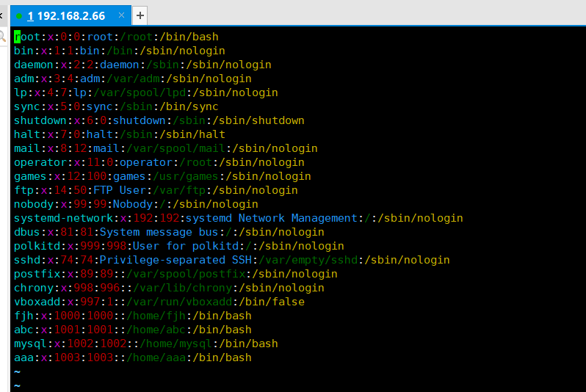Click the games:x:12:100 line
Screen dimensions: 586x392
point(162,176)
